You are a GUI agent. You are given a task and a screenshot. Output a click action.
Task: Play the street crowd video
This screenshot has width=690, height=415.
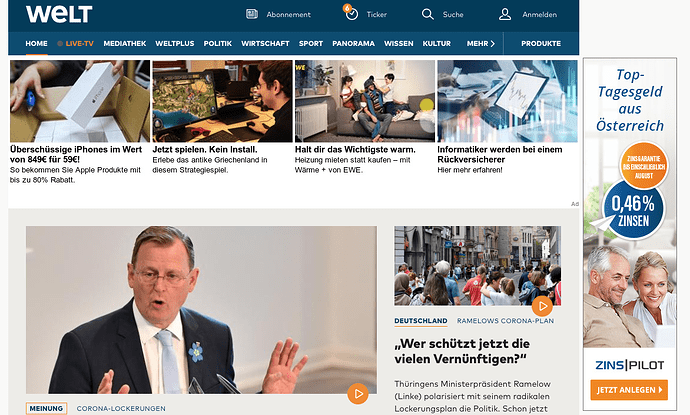[542, 305]
